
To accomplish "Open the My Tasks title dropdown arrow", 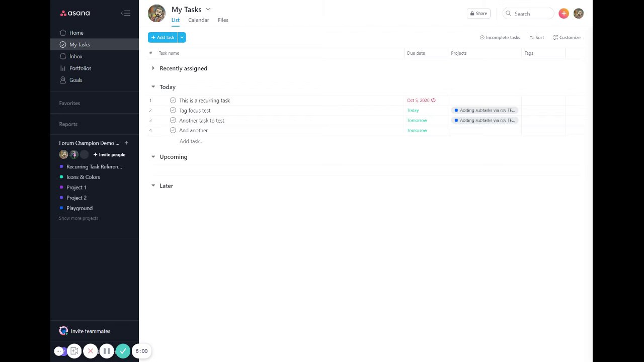I will pos(208,9).
